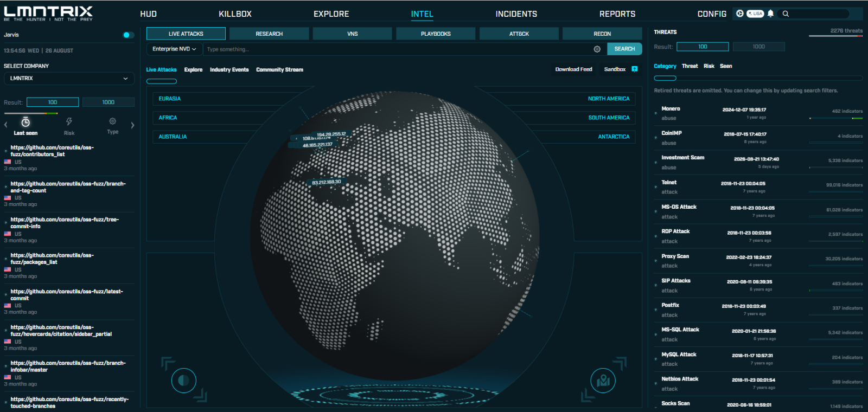This screenshot has height=412, width=868.
Task: Open the Enterprise NVD dropdown
Action: click(x=174, y=49)
